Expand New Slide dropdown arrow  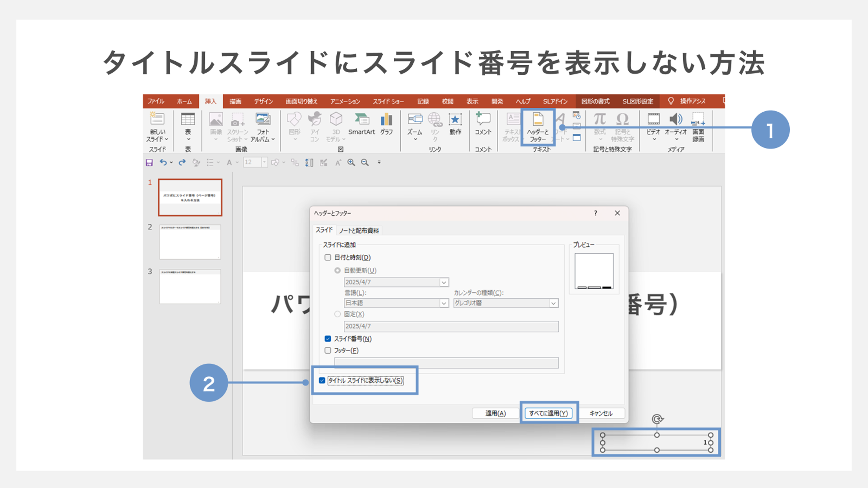(166, 140)
